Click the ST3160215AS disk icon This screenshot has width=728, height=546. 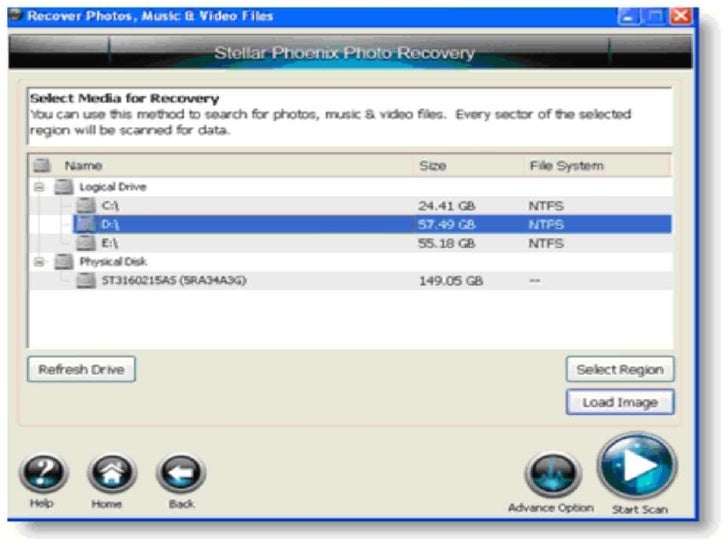click(x=86, y=280)
